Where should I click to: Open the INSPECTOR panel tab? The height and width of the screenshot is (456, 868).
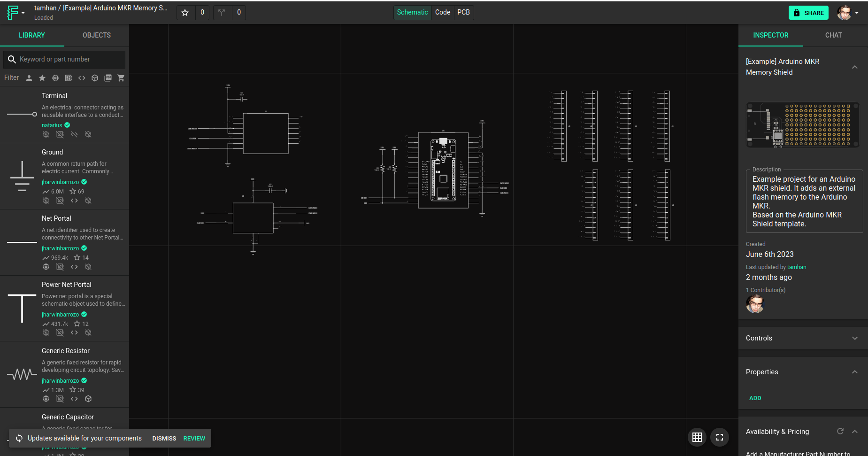[770, 35]
